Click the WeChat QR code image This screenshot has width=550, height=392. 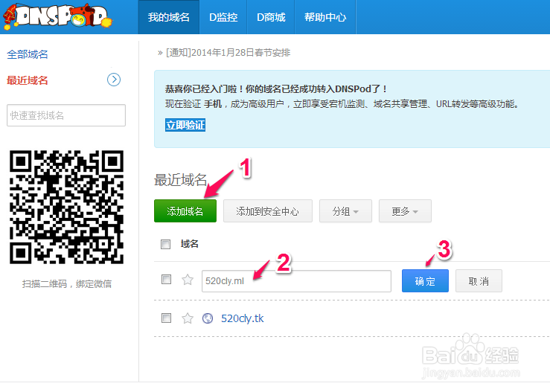point(67,207)
